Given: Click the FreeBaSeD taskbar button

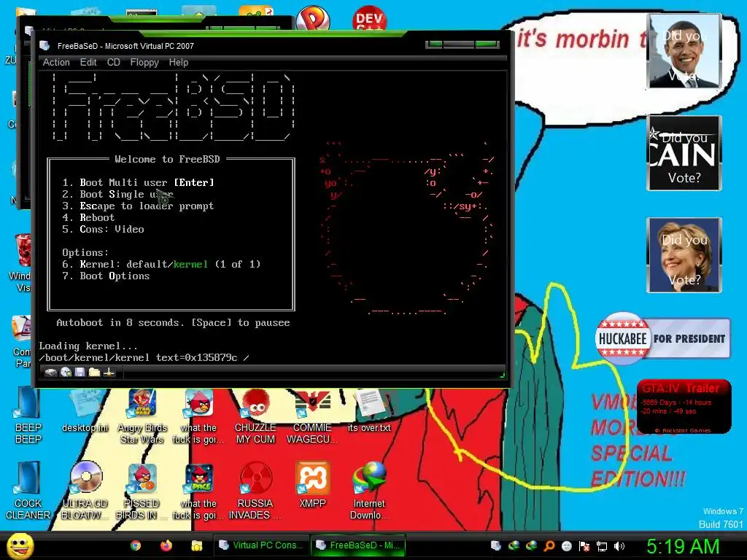Looking at the screenshot, I should (x=358, y=545).
